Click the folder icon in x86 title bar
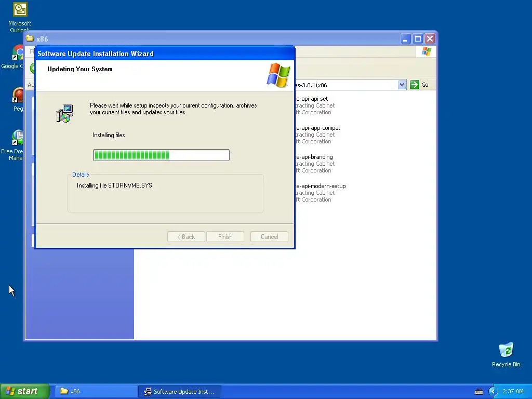This screenshot has width=532, height=399. click(30, 38)
